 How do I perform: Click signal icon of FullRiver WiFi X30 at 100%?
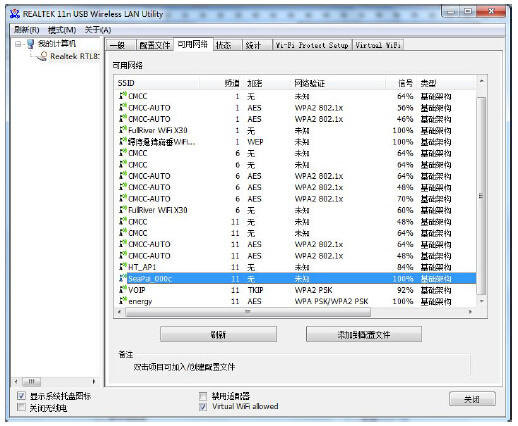pos(123,130)
